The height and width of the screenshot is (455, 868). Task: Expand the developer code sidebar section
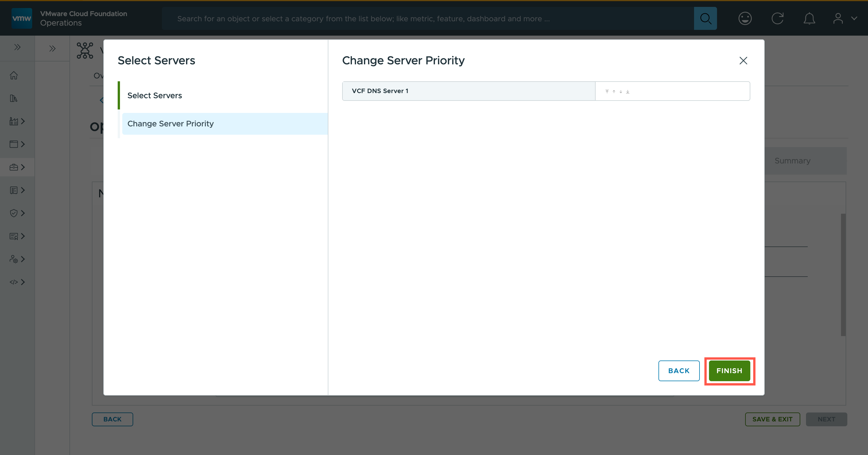(17, 282)
